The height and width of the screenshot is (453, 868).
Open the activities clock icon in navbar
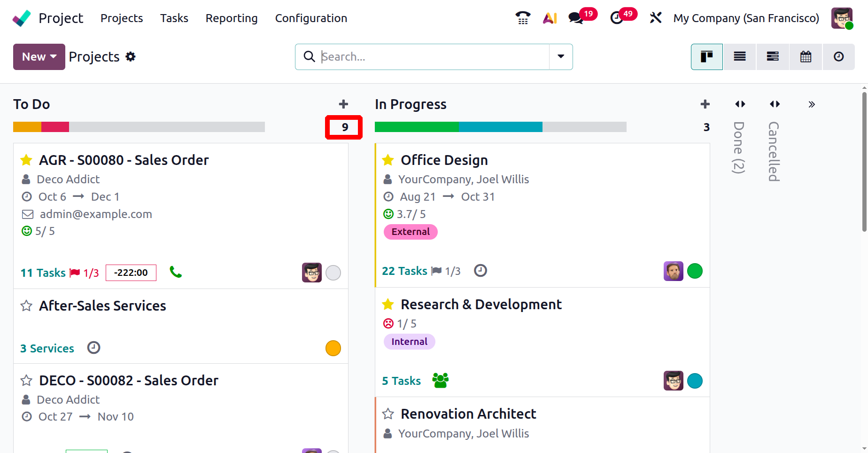pyautogui.click(x=616, y=18)
